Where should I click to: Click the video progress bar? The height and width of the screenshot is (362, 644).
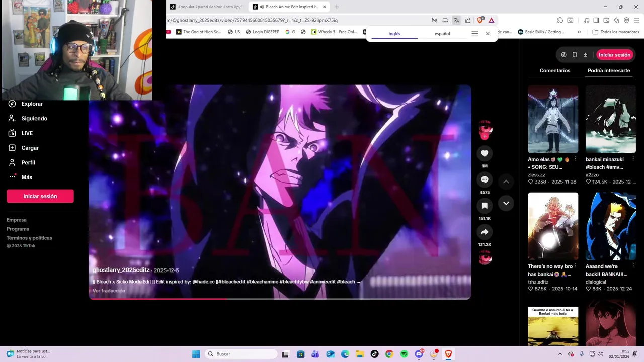pyautogui.click(x=280, y=299)
